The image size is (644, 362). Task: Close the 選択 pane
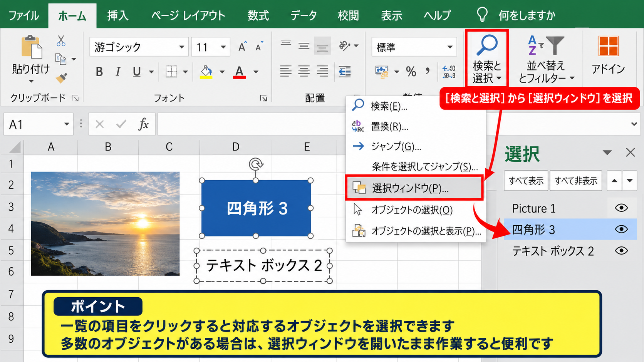coord(631,153)
